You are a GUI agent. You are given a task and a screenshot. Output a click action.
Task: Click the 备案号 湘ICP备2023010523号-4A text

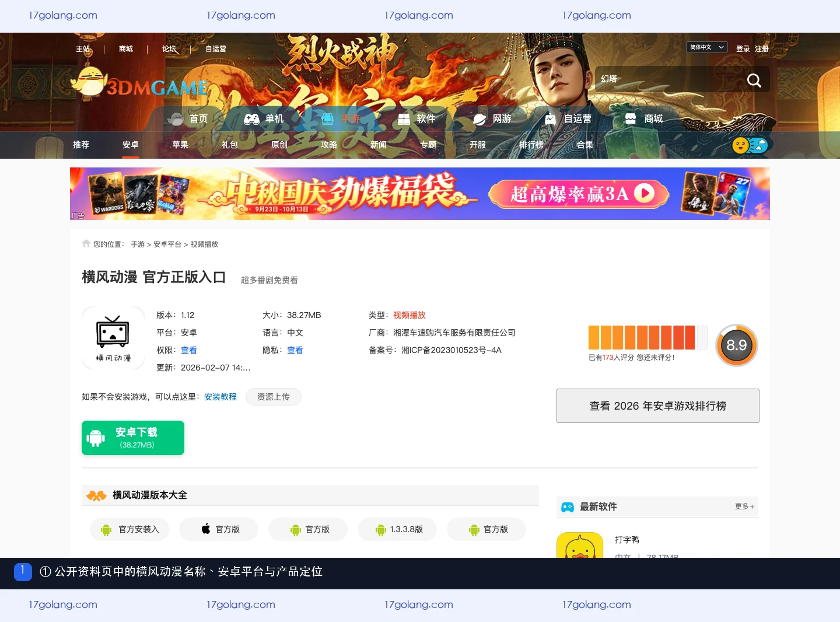click(435, 350)
